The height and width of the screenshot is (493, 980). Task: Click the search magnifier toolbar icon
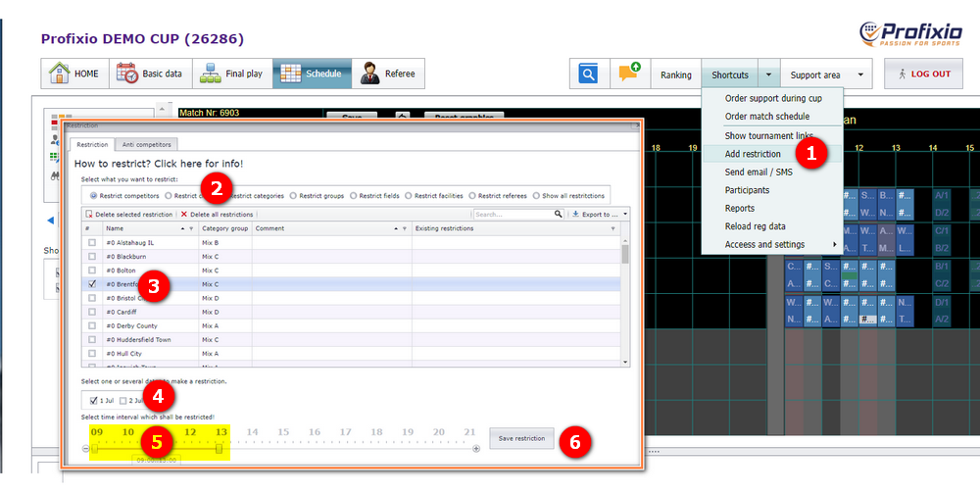(588, 74)
